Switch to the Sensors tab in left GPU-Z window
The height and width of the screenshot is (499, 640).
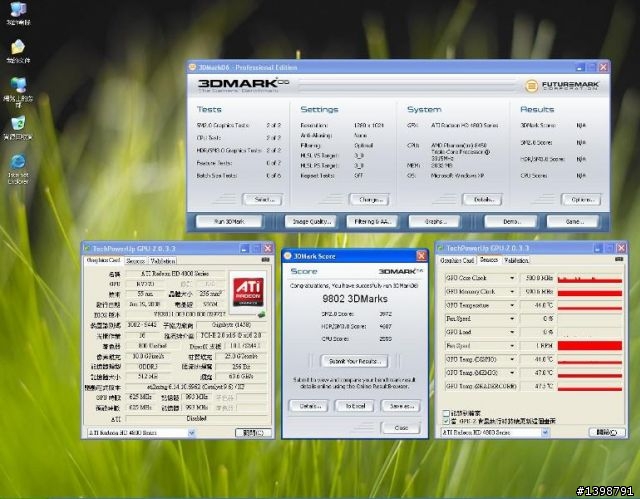(x=134, y=260)
